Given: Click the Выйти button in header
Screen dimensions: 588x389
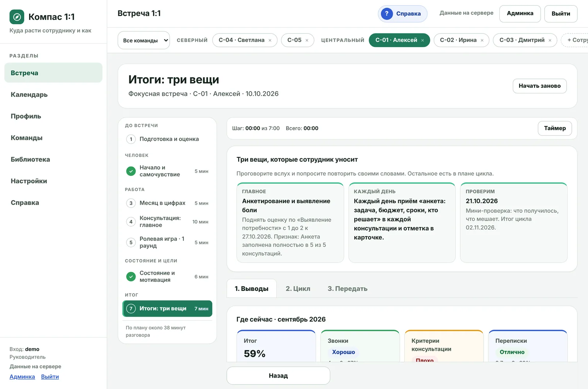Looking at the screenshot, I should (561, 14).
